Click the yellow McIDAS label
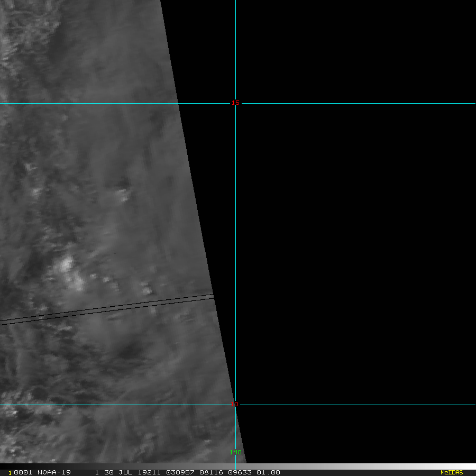476x476 pixels. pyautogui.click(x=452, y=472)
